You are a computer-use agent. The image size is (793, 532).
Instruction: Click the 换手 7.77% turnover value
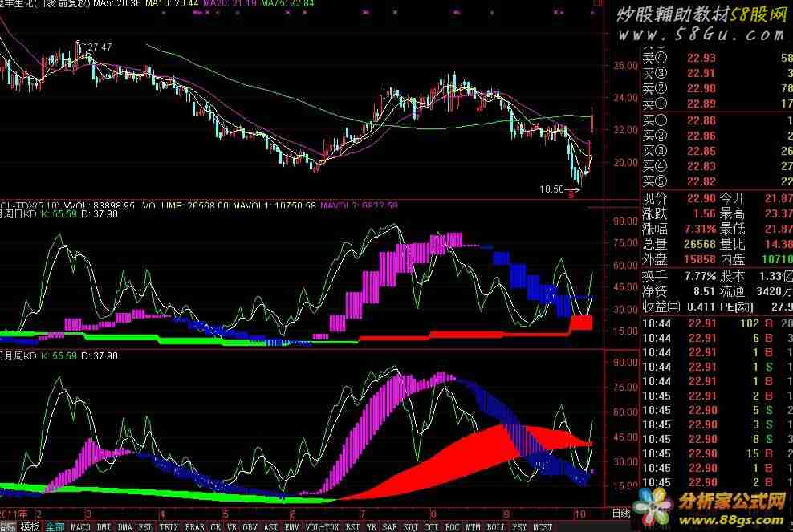pos(701,276)
